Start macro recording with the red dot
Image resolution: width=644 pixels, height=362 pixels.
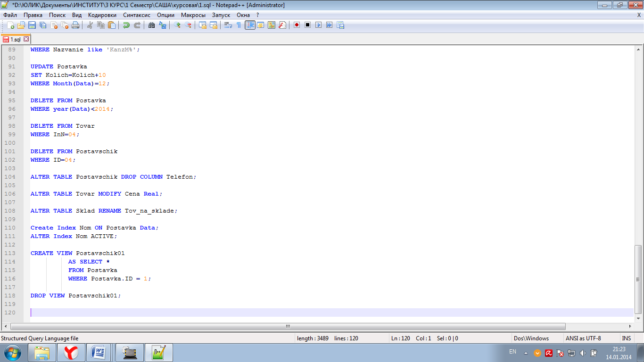pos(297,25)
